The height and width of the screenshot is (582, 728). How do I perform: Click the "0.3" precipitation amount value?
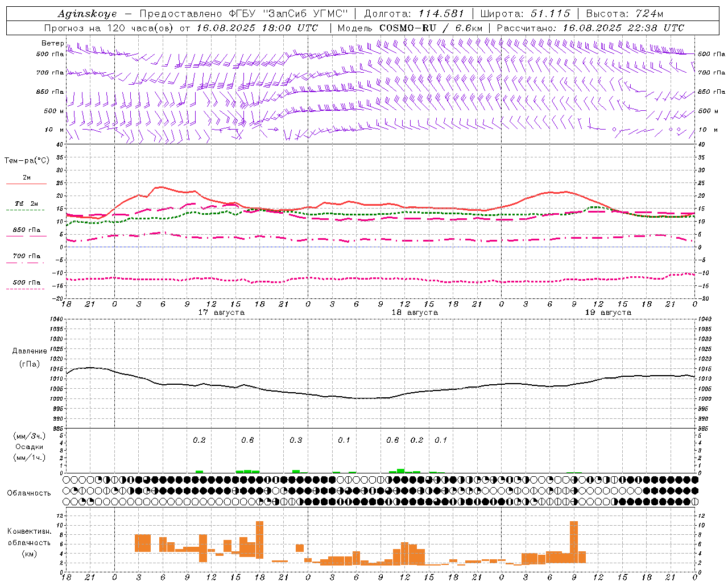point(296,440)
